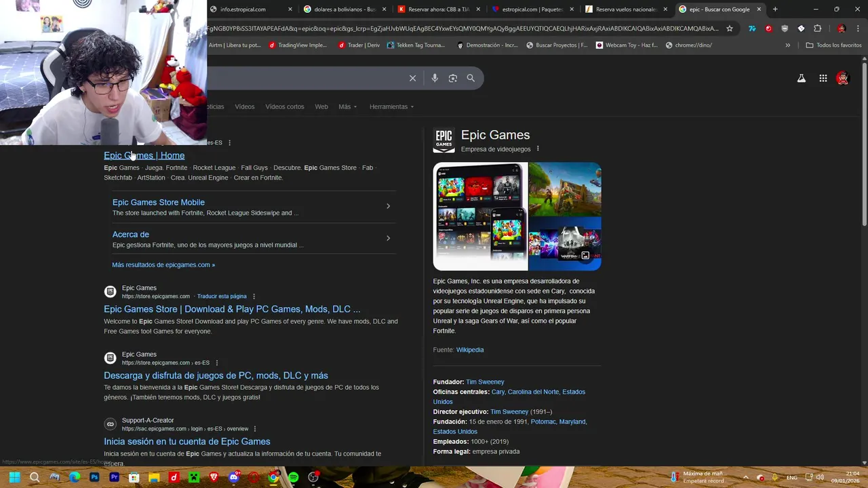Open the taskbar search icon
Screen dimensions: 868x488
(35, 477)
